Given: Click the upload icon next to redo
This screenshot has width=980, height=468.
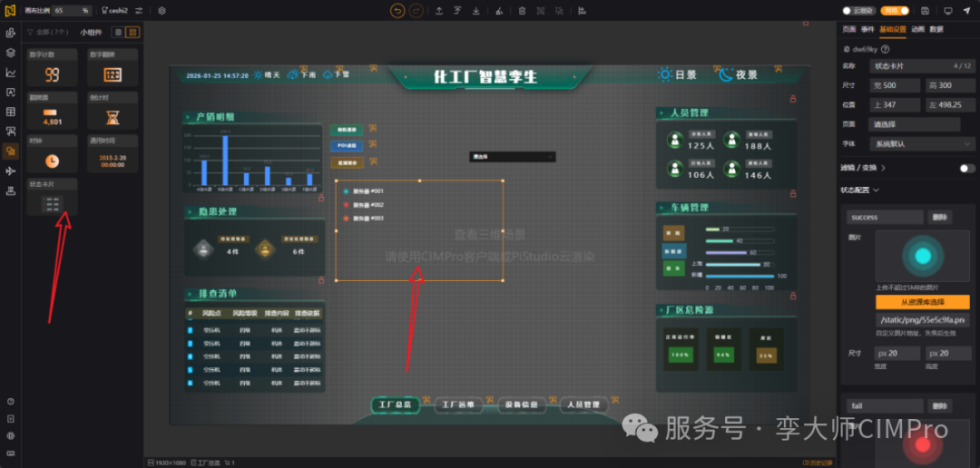Looking at the screenshot, I should (439, 11).
